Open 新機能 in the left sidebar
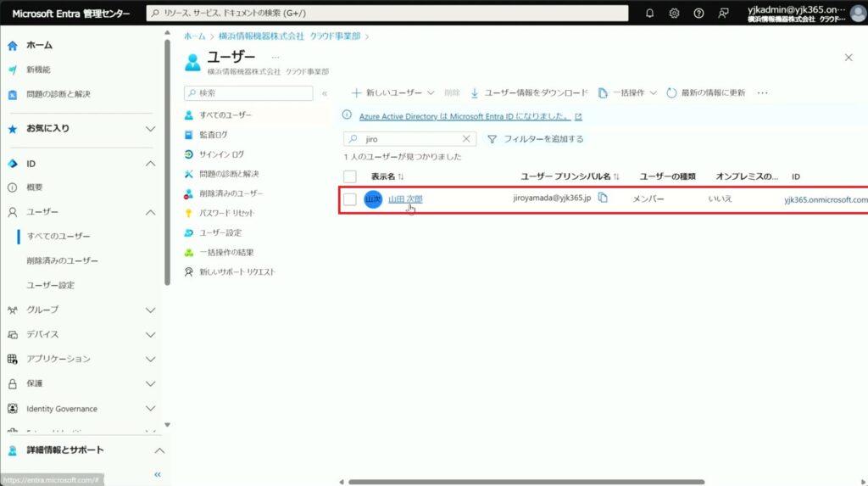Viewport: 868px width, 486px height. click(38, 70)
